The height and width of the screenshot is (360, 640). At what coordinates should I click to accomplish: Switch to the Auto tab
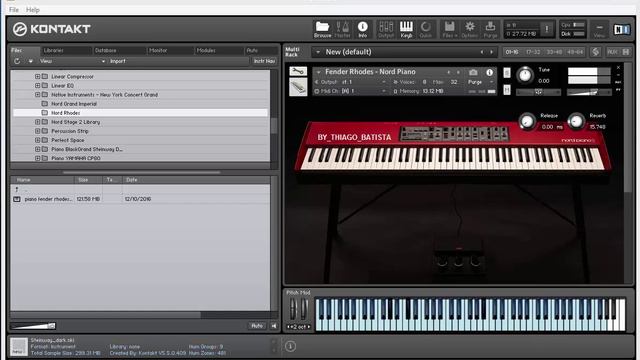pyautogui.click(x=252, y=50)
